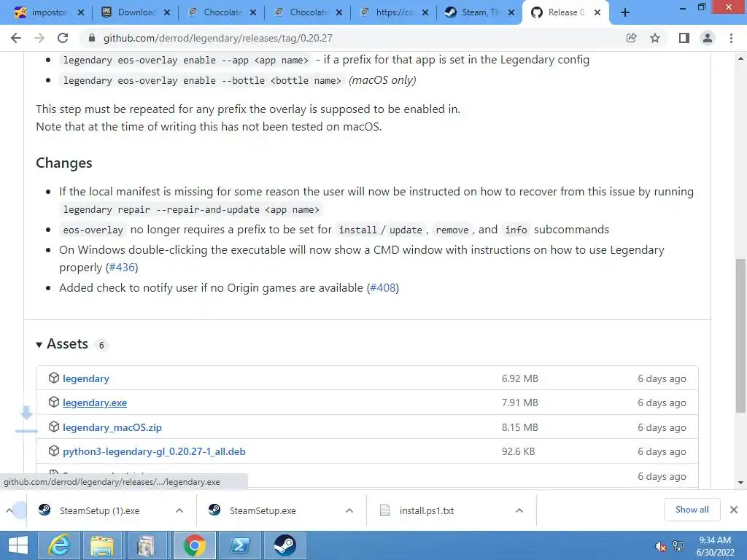
Task: Close the Steam tab
Action: (511, 13)
